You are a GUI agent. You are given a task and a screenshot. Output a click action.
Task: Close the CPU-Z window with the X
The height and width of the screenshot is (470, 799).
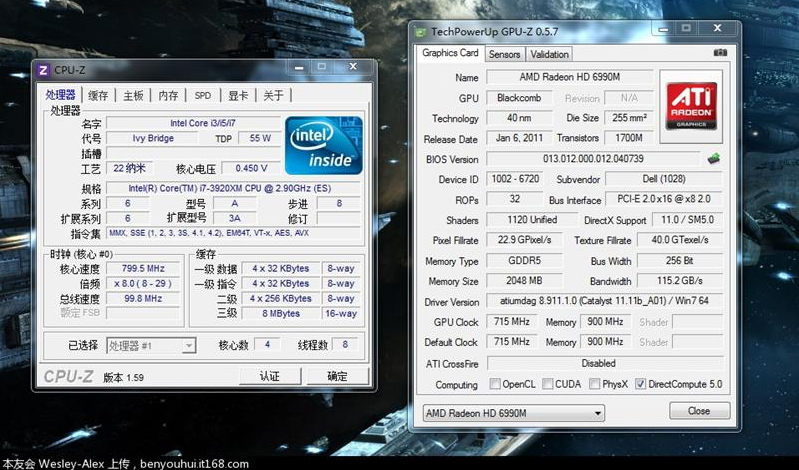pos(353,67)
